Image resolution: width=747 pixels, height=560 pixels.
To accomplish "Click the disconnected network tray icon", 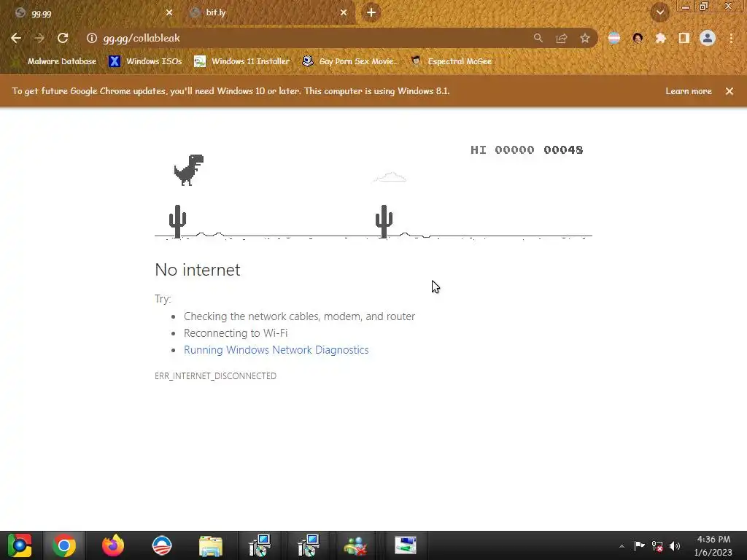I will 657,546.
